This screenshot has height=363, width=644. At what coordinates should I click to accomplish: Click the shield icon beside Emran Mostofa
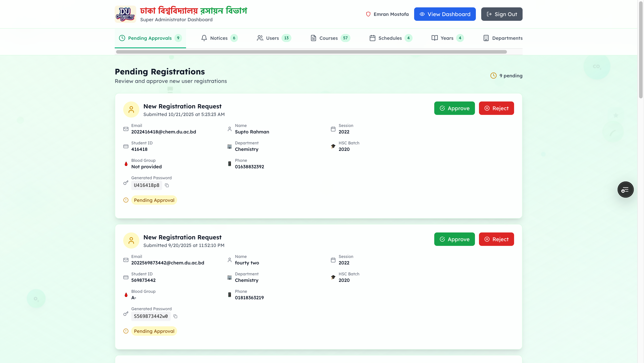[x=368, y=14]
